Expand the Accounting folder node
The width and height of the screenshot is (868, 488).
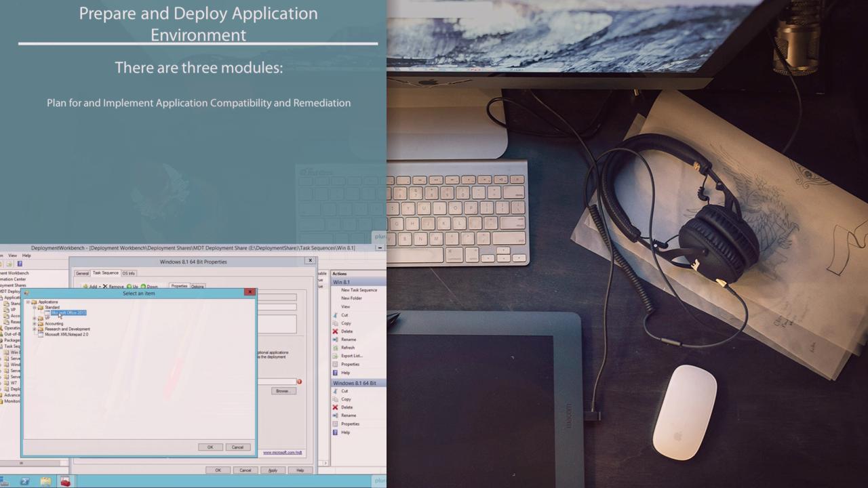tap(35, 324)
